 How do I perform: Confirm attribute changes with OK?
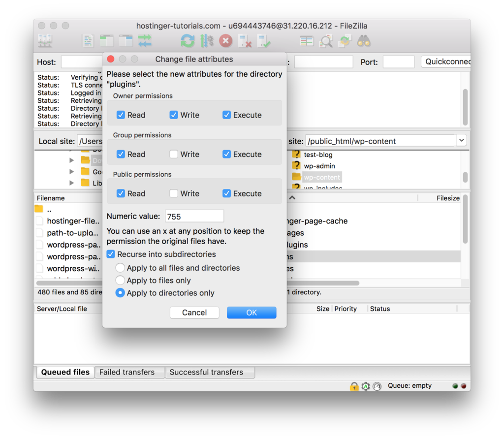point(252,312)
